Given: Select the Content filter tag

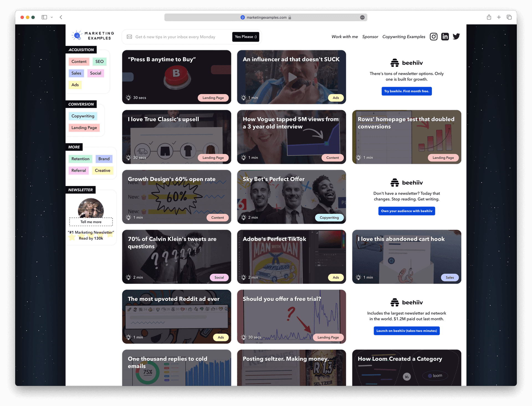Looking at the screenshot, I should click(79, 61).
